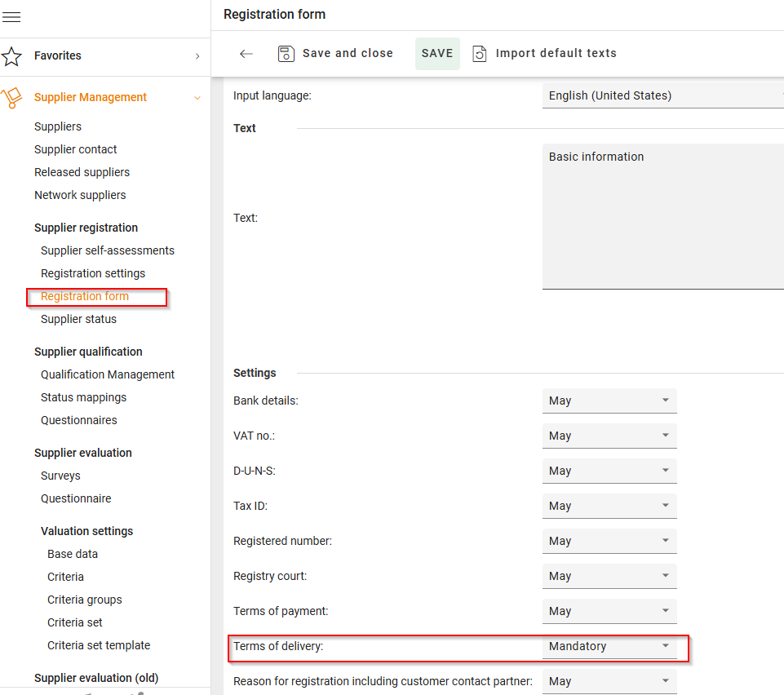Open the Criteria groups page
This screenshot has width=784, height=695.
tap(85, 600)
